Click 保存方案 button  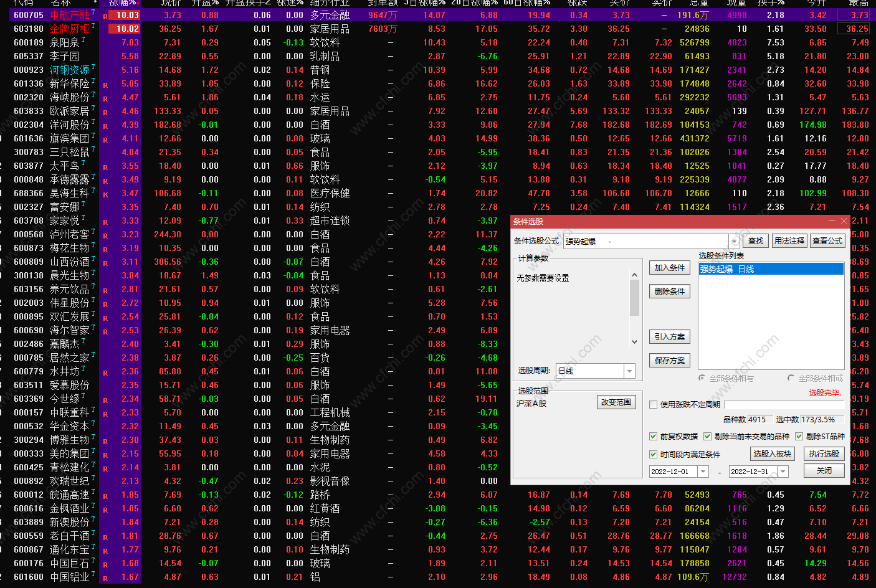pos(670,360)
